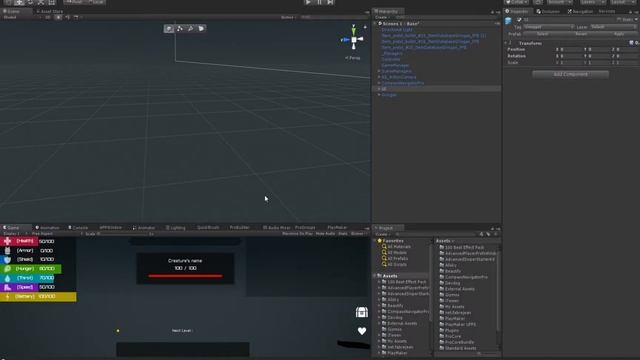Screen dimensions: 640x360
Task: Open the Layout dropdown in top toolbar
Action: point(624,2)
